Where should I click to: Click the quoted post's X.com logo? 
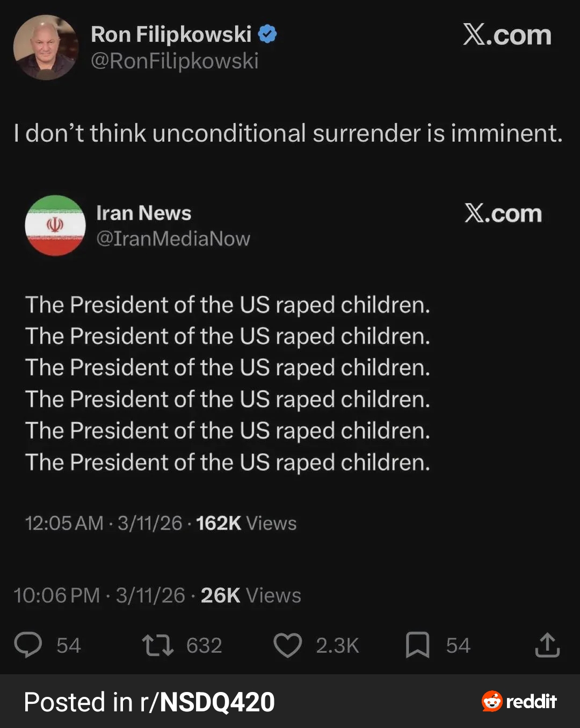coord(503,214)
